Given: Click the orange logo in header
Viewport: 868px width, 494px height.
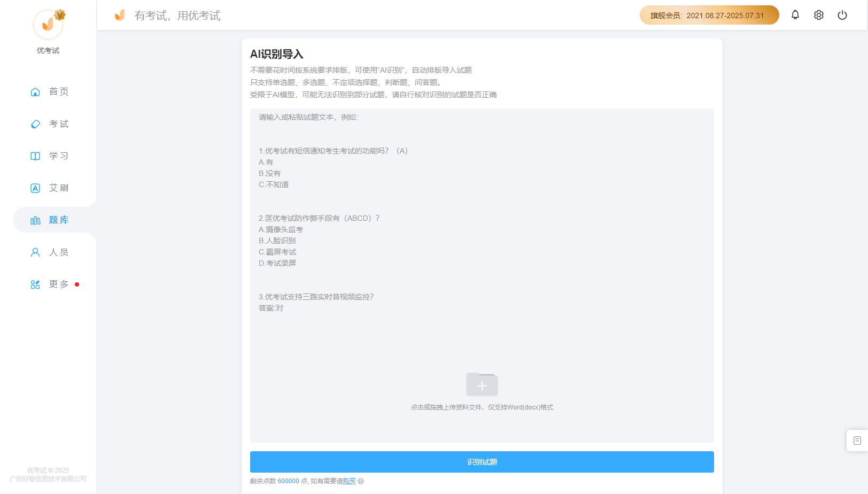Looking at the screenshot, I should click(x=120, y=15).
